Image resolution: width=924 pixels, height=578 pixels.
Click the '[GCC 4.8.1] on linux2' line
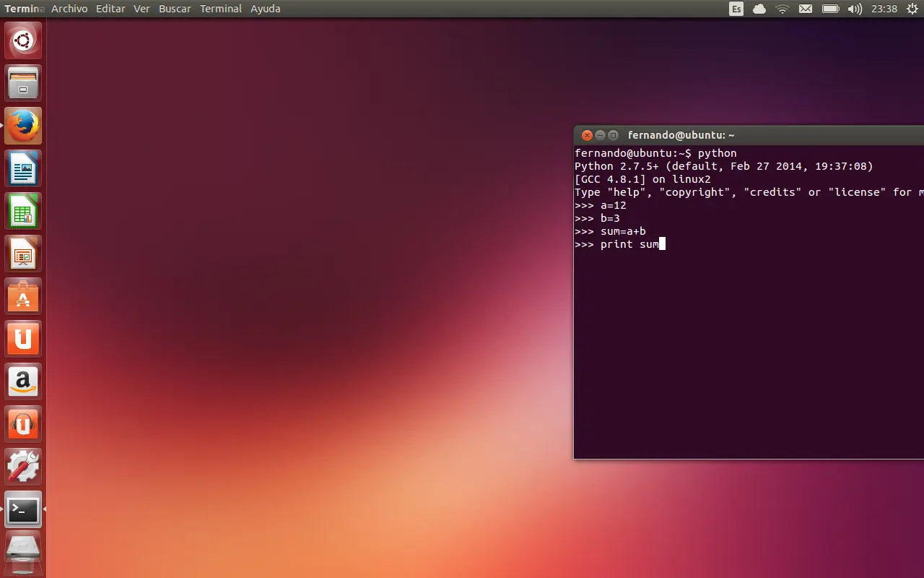pyautogui.click(x=642, y=179)
